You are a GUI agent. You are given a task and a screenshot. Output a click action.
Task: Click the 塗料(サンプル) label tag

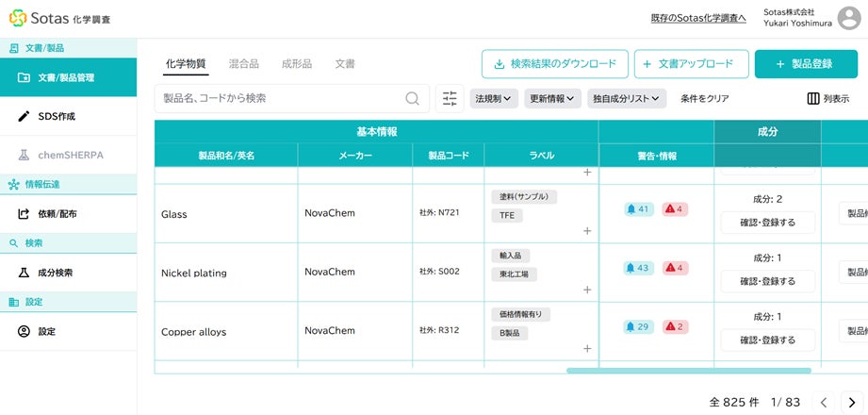tap(524, 197)
